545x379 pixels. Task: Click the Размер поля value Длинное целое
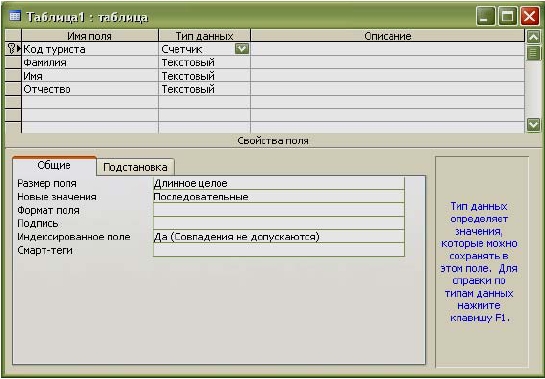click(x=279, y=183)
